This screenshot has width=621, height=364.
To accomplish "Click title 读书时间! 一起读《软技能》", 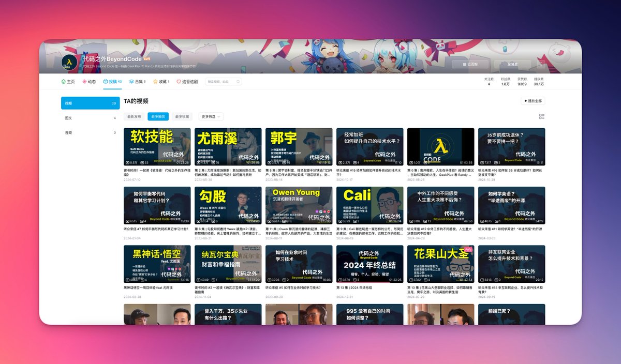I will point(157,172).
